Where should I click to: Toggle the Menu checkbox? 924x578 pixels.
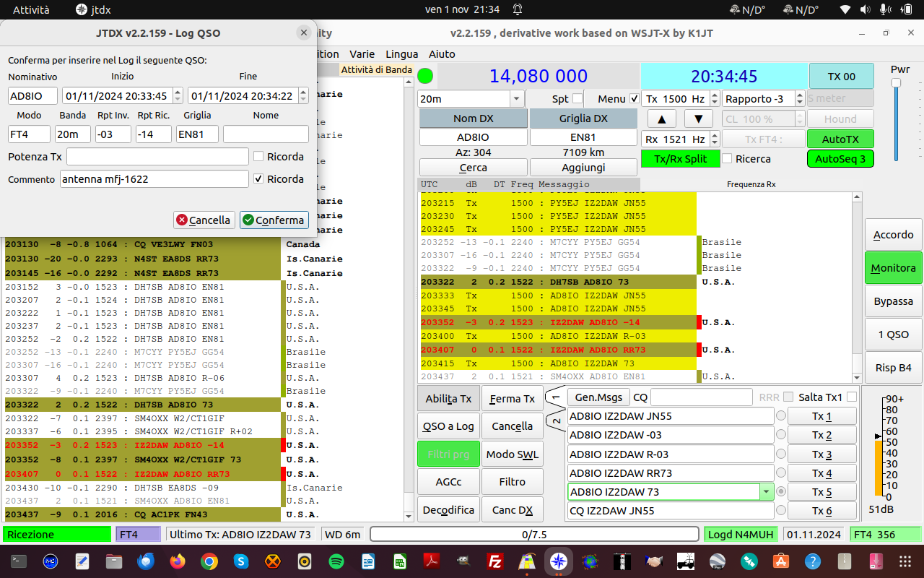tap(634, 98)
